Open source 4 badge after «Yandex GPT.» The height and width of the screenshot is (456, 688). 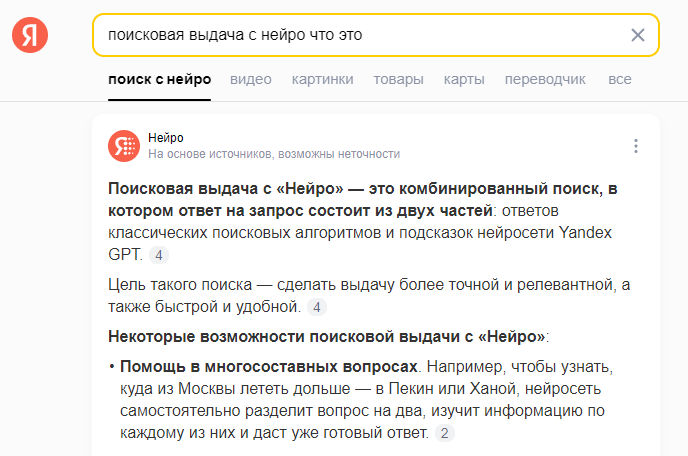(x=159, y=255)
